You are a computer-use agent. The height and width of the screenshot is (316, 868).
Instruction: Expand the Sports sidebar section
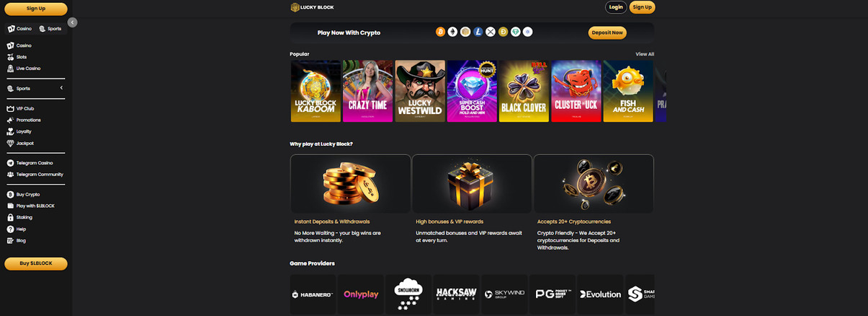[61, 88]
